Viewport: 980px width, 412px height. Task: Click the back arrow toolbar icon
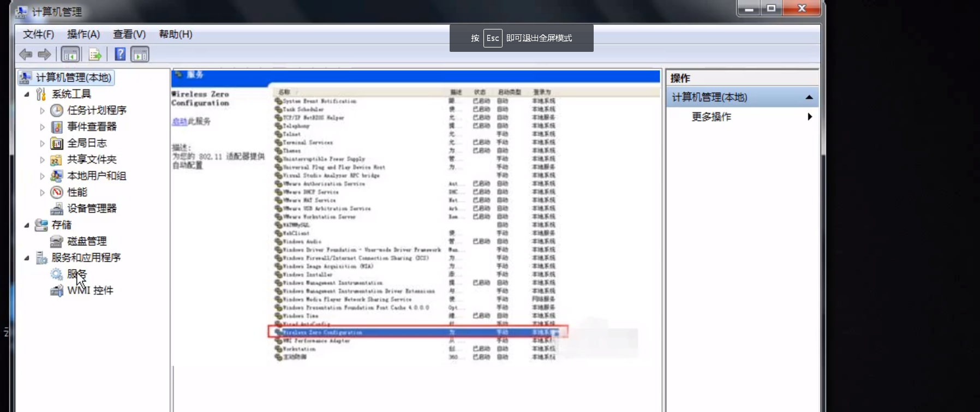click(25, 55)
